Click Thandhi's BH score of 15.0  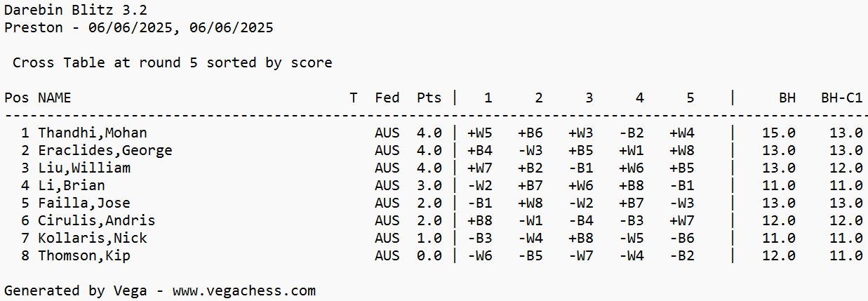(x=778, y=133)
